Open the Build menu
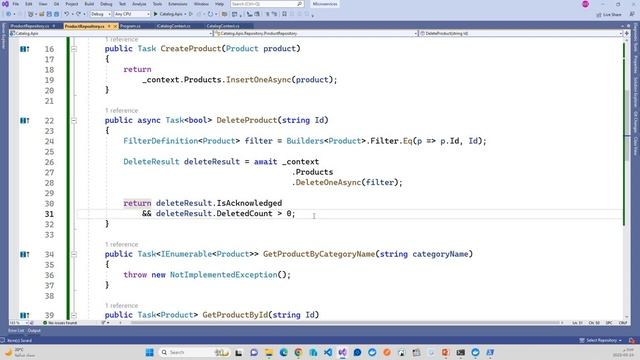 point(89,4)
